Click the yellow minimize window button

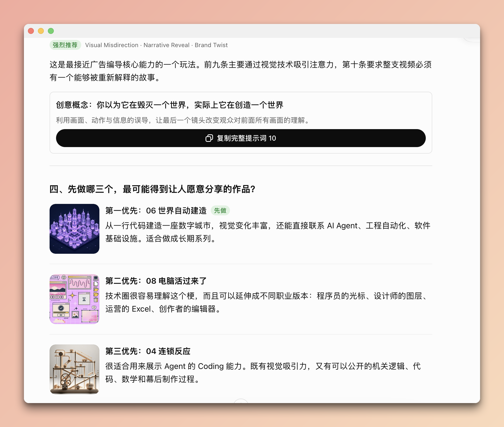[x=41, y=31]
